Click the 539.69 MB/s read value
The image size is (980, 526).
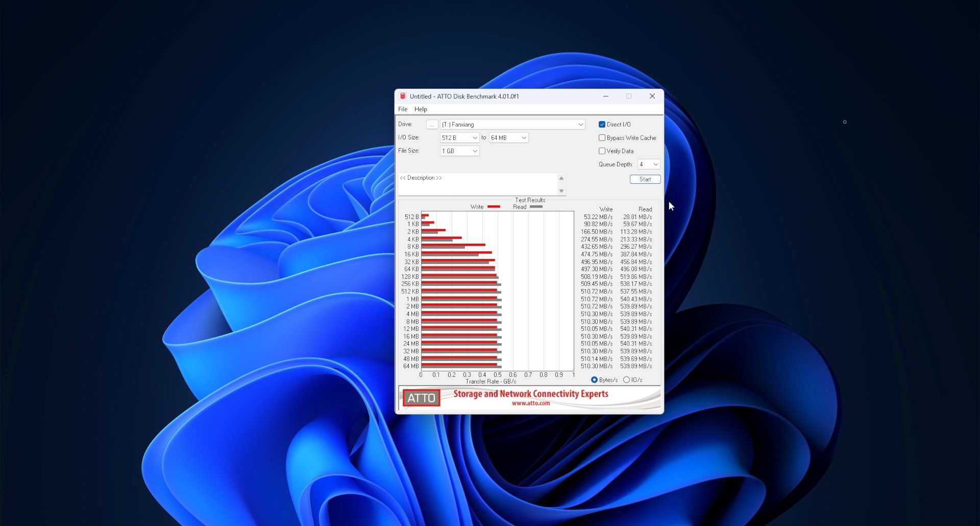click(x=636, y=359)
